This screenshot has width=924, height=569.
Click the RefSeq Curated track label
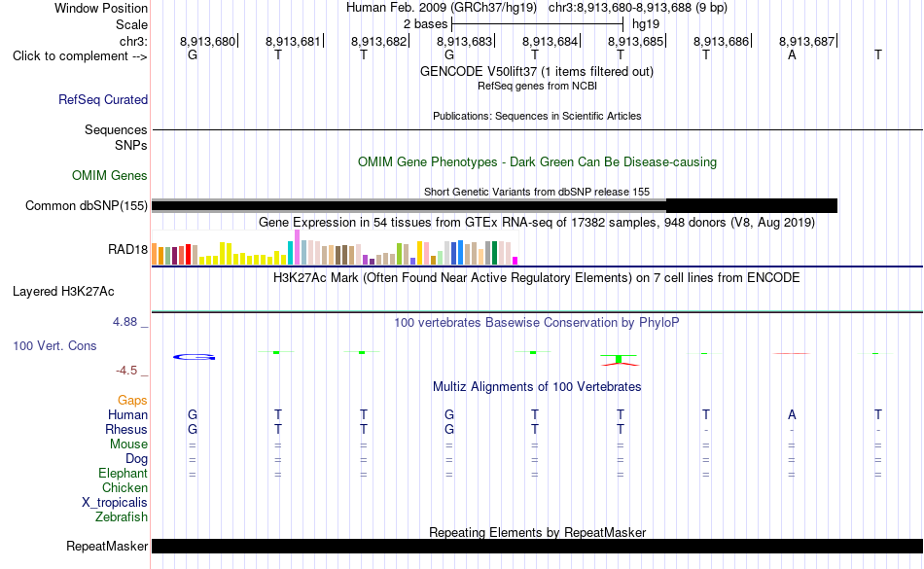103,99
